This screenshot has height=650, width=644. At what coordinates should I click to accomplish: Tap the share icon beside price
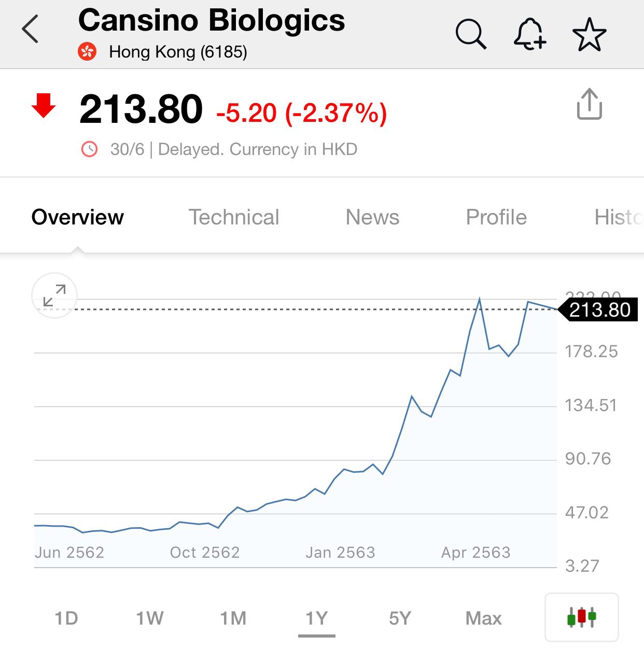click(590, 104)
